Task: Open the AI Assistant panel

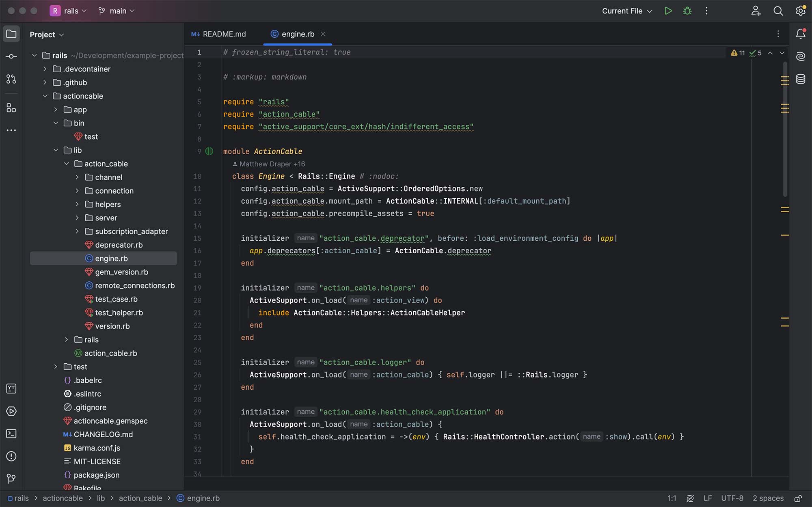Action: 800,56
